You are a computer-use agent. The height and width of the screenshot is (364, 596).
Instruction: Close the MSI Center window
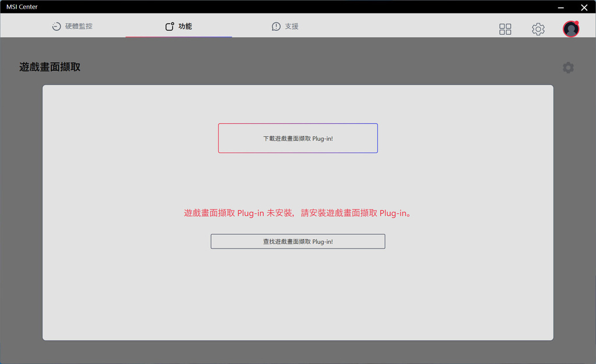point(584,7)
